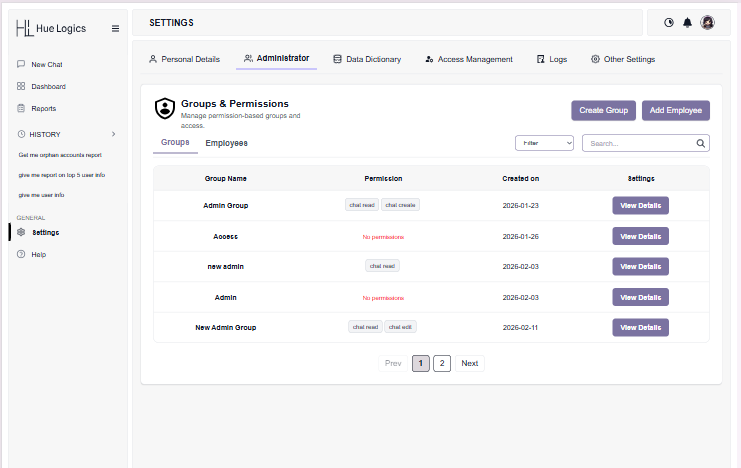Open the Access Management tab

click(469, 59)
